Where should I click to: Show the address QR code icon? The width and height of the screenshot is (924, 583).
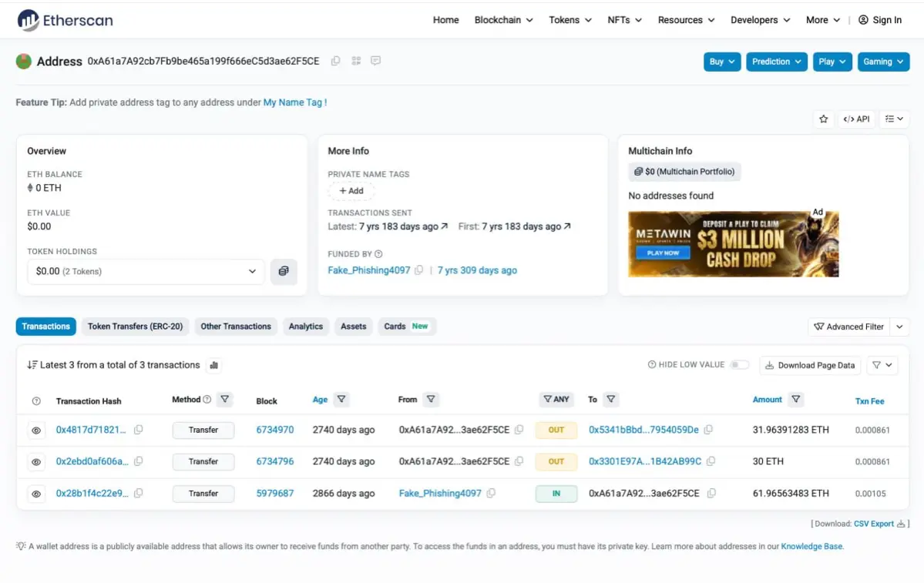[356, 61]
